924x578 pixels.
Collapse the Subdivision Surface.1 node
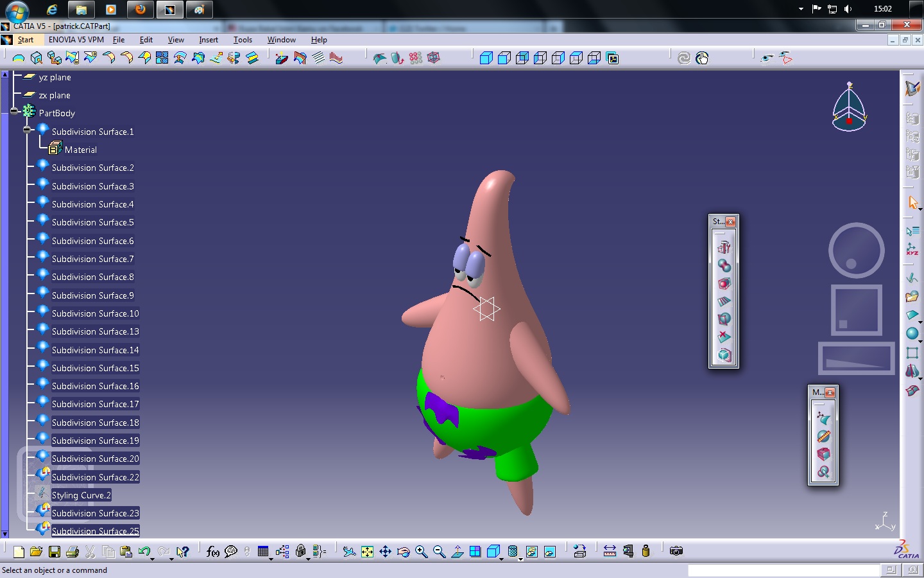(27, 129)
